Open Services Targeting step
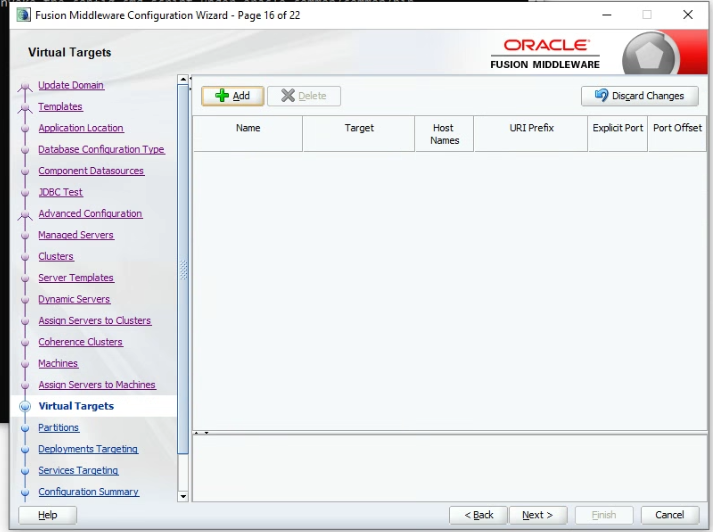Viewport: 713px width, 532px height. coord(78,470)
